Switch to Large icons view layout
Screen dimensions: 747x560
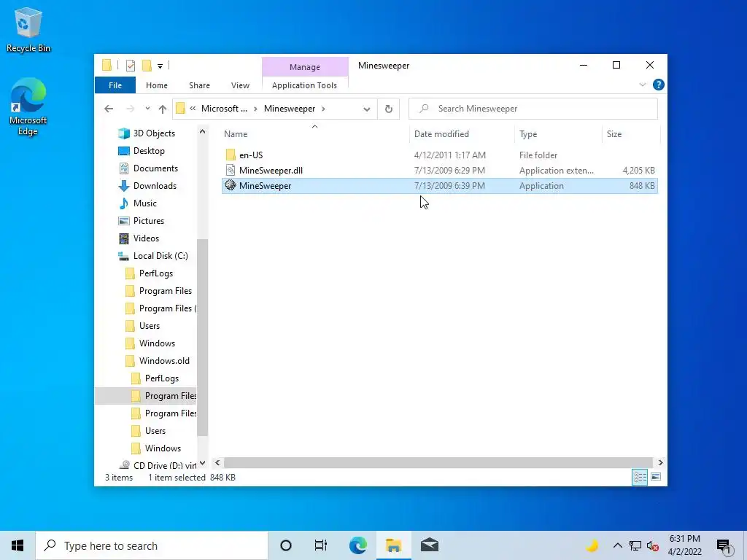(656, 477)
